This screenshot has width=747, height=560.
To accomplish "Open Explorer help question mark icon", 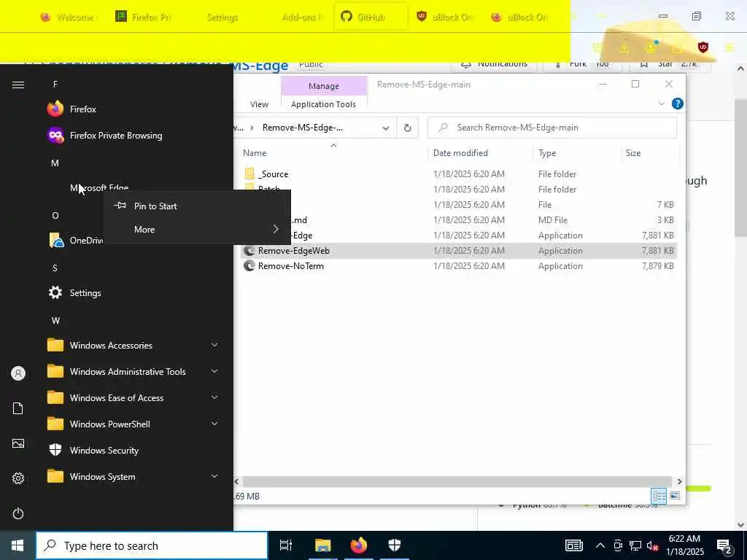I will pyautogui.click(x=678, y=104).
